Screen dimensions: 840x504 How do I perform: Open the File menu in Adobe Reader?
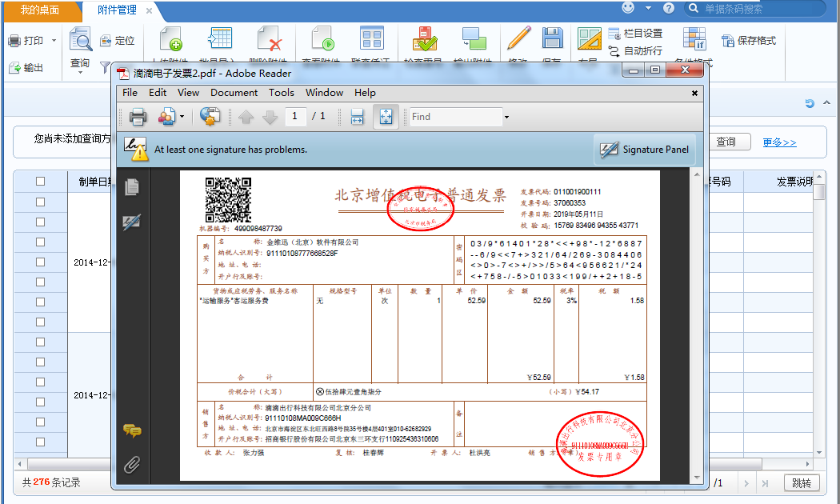point(130,93)
